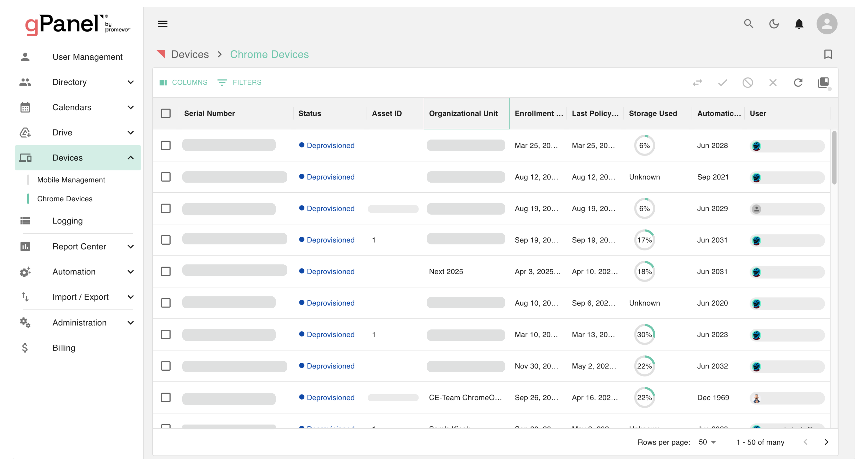Check the row with Automatic date Jun 2029
This screenshot has width=868, height=466.
click(166, 209)
